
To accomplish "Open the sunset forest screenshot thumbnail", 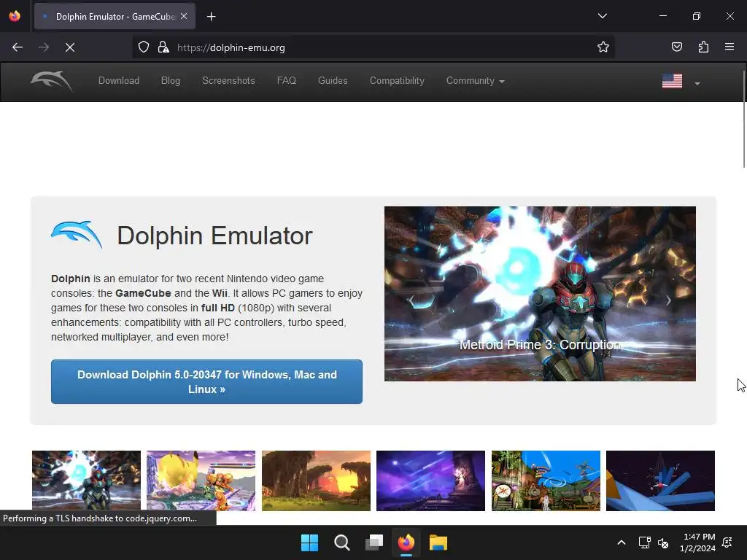I will [x=316, y=481].
